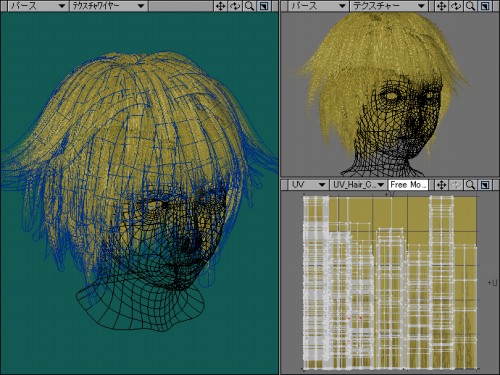Click the Free Mo... field in the UV viewport header
The image size is (500, 375).
click(x=408, y=185)
